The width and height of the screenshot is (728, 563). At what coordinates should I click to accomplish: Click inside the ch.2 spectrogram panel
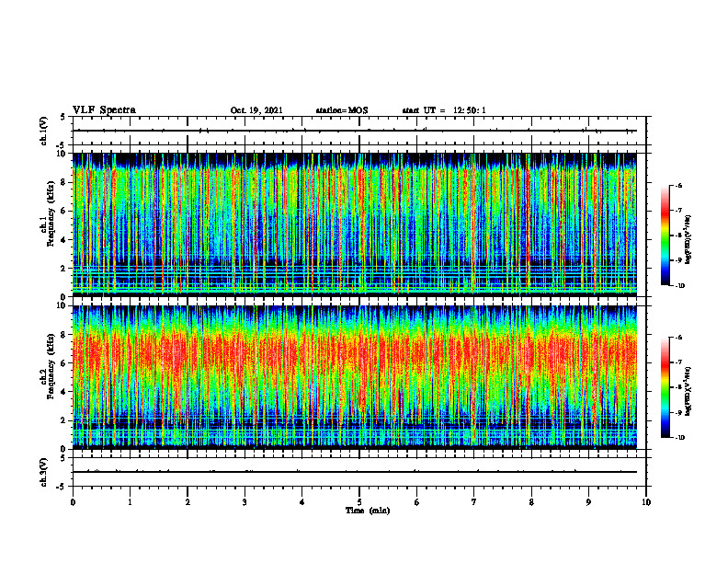click(x=355, y=377)
